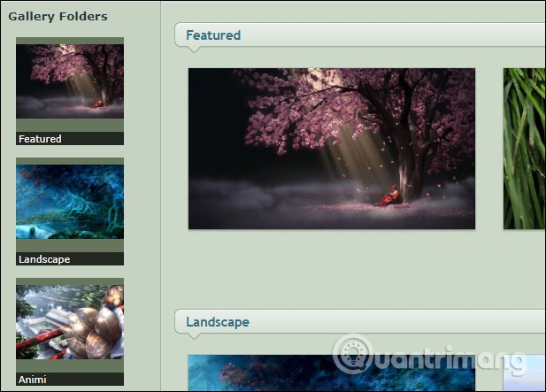The image size is (546, 392).
Task: Open the large cherry blossom tree wallpaper
Action: pos(331,148)
